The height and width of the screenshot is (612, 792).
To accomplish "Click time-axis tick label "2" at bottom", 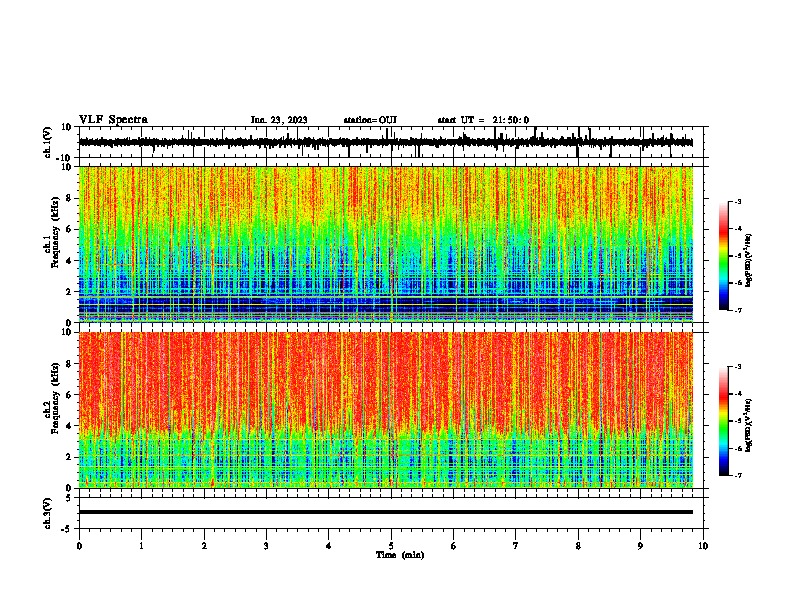I will point(204,546).
